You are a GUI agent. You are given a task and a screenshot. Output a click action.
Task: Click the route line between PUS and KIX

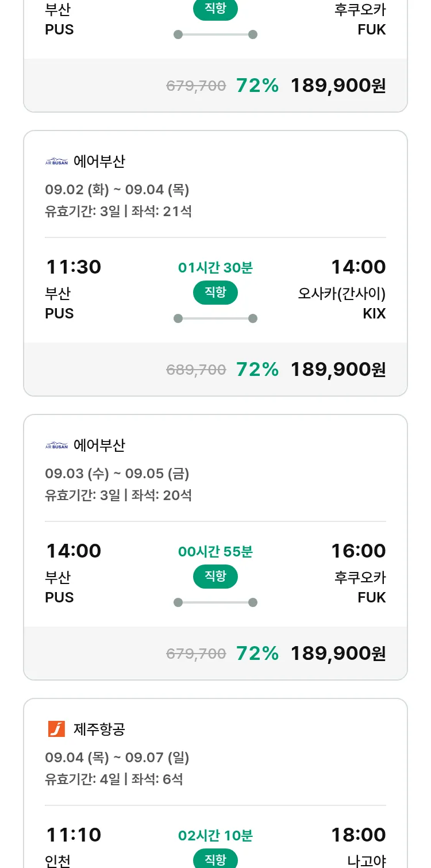[x=215, y=318]
